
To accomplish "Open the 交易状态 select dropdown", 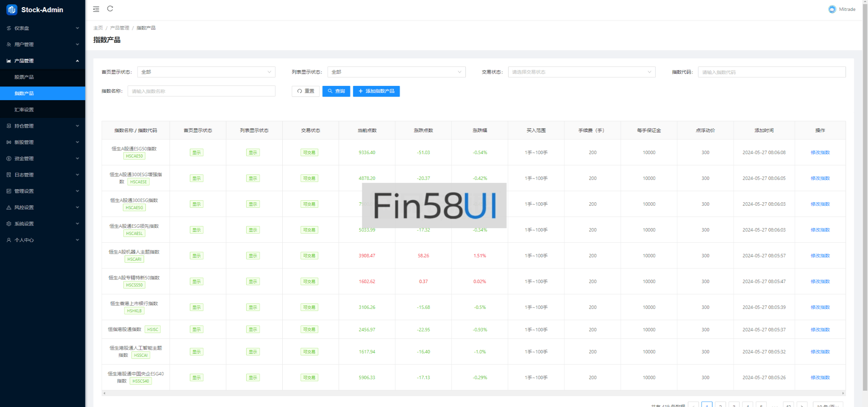I will coord(581,72).
